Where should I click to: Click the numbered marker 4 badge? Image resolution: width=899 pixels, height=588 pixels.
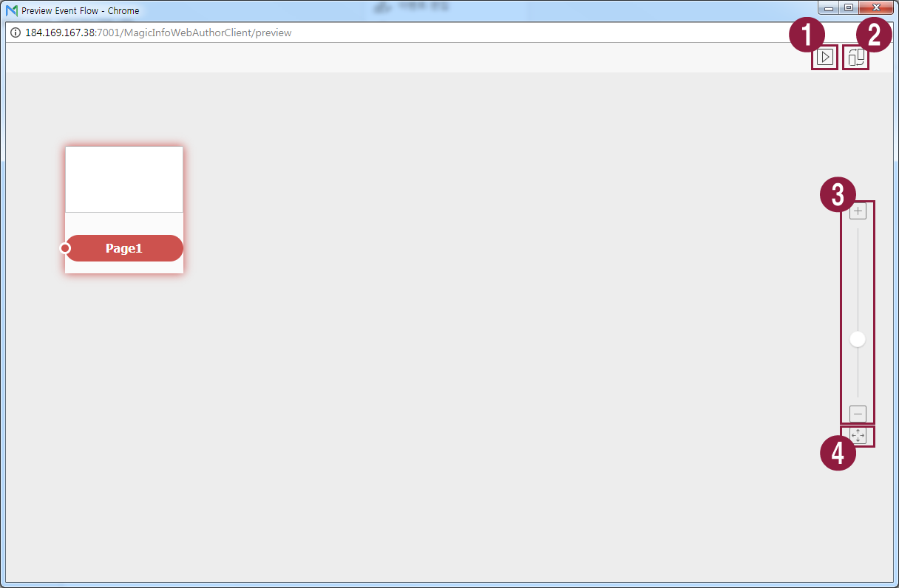(838, 452)
